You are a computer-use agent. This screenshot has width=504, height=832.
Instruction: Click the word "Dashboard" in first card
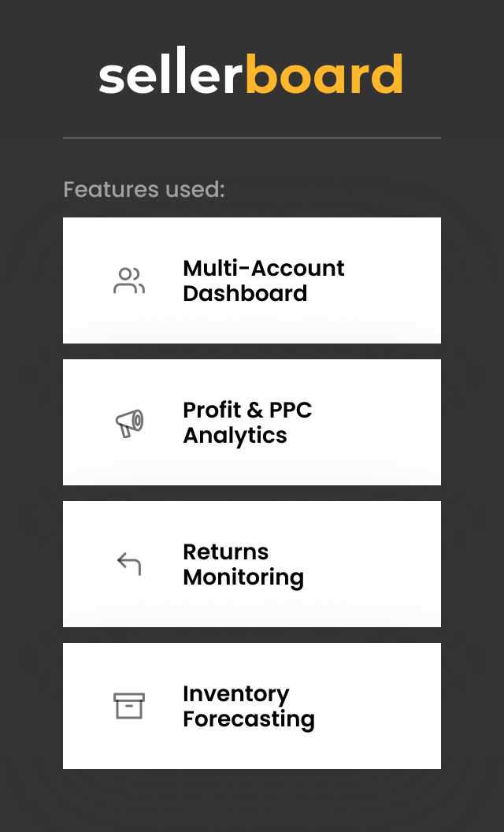[245, 293]
